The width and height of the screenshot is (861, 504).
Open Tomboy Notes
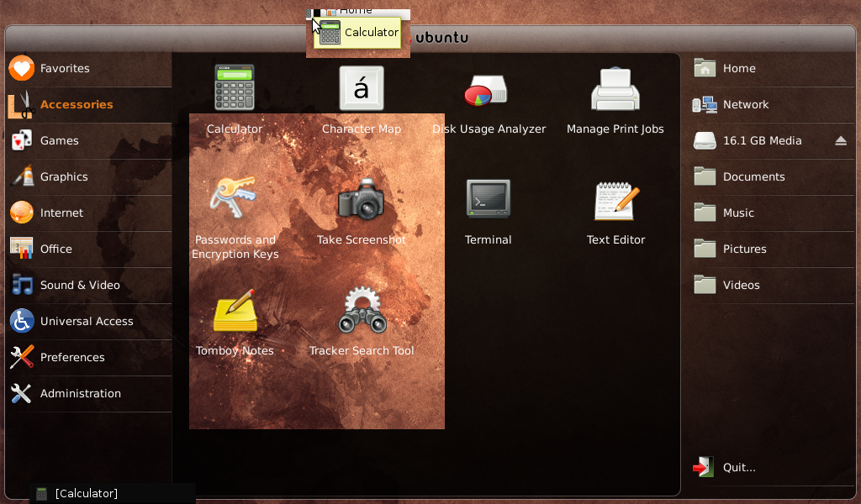(x=235, y=311)
